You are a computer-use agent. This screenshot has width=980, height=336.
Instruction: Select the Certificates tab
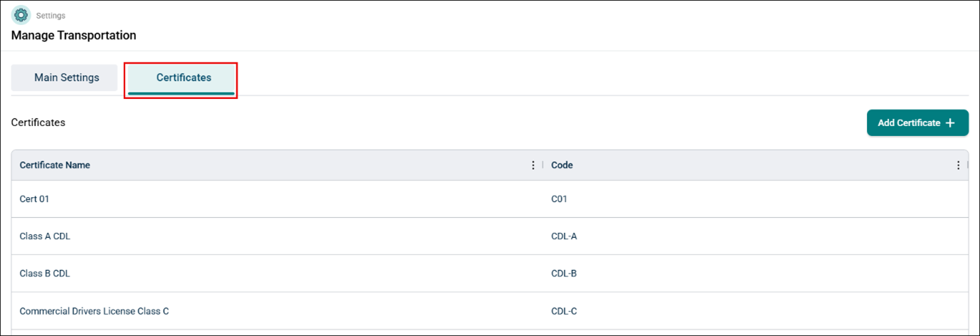coord(183,78)
